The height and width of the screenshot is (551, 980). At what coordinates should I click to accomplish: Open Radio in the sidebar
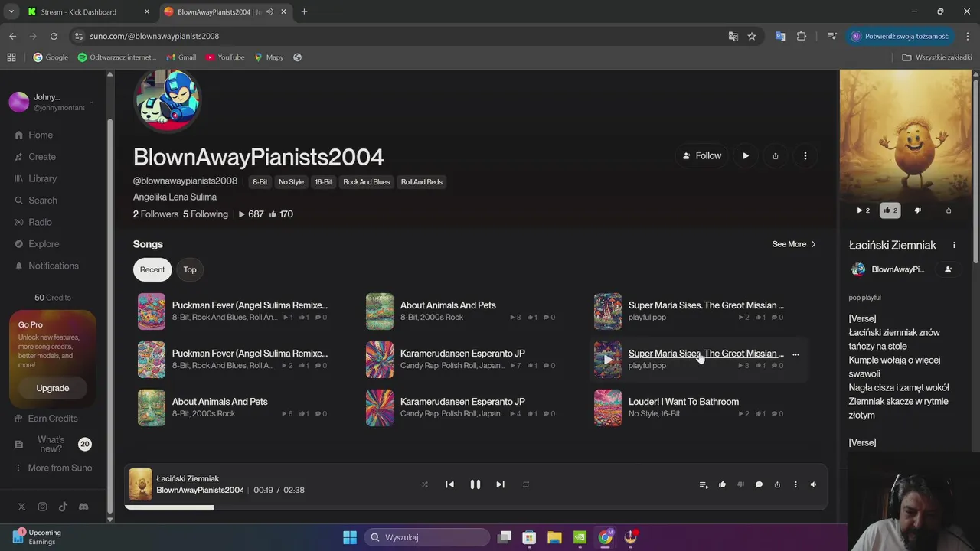34,222
